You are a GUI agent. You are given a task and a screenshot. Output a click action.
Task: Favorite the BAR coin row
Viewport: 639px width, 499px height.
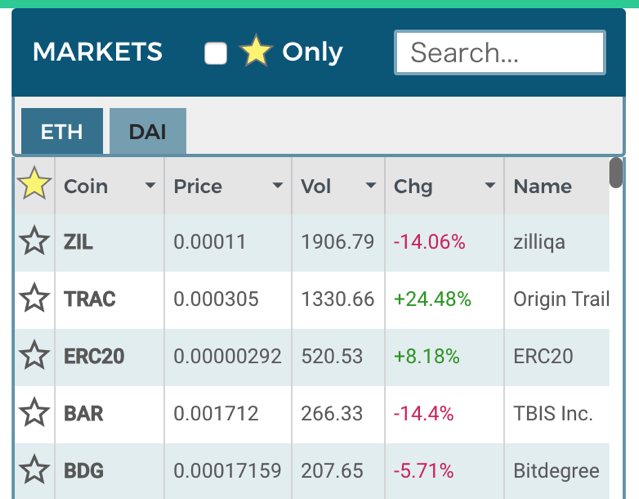34,412
